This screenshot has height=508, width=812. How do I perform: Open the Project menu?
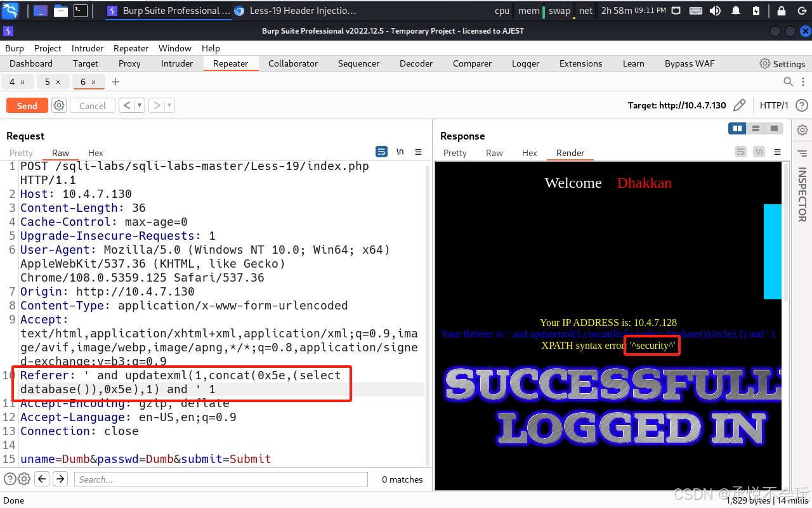[x=48, y=48]
